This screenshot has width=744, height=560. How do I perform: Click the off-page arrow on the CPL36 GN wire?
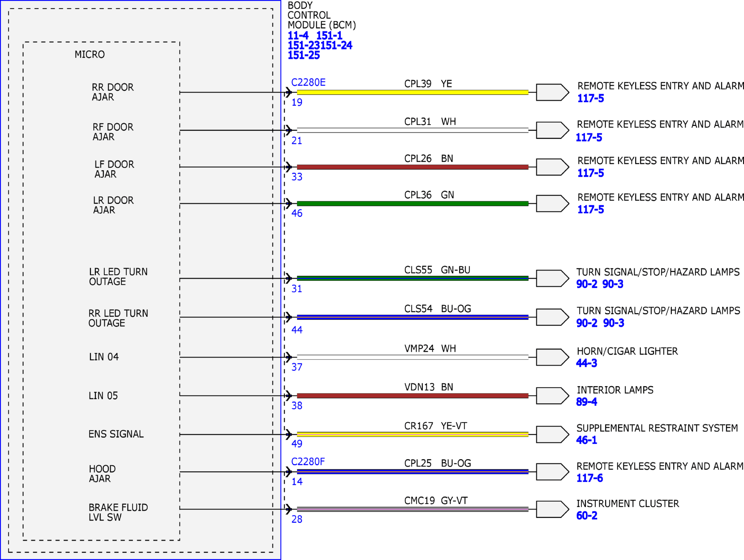[552, 203]
